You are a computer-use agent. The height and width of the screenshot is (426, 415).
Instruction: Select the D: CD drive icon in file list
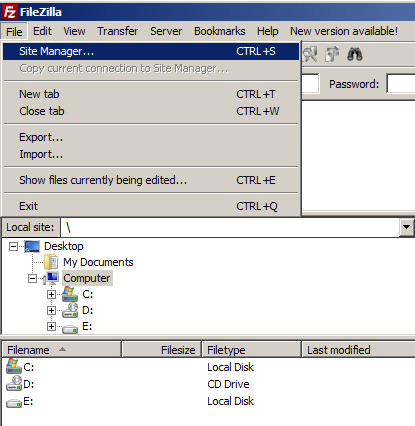pos(14,384)
